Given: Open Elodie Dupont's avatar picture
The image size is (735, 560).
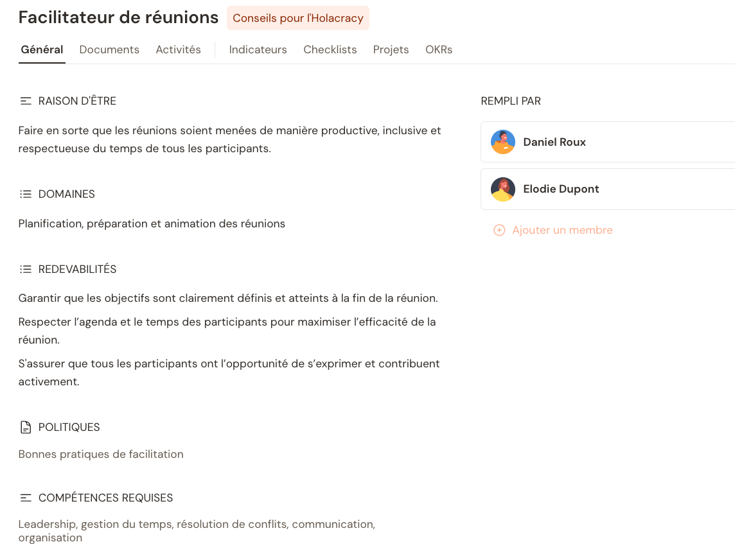Looking at the screenshot, I should pos(503,189).
